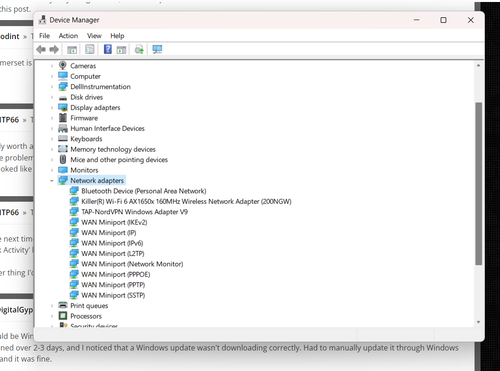
Task: Click the Display adapters icon
Action: tap(63, 107)
